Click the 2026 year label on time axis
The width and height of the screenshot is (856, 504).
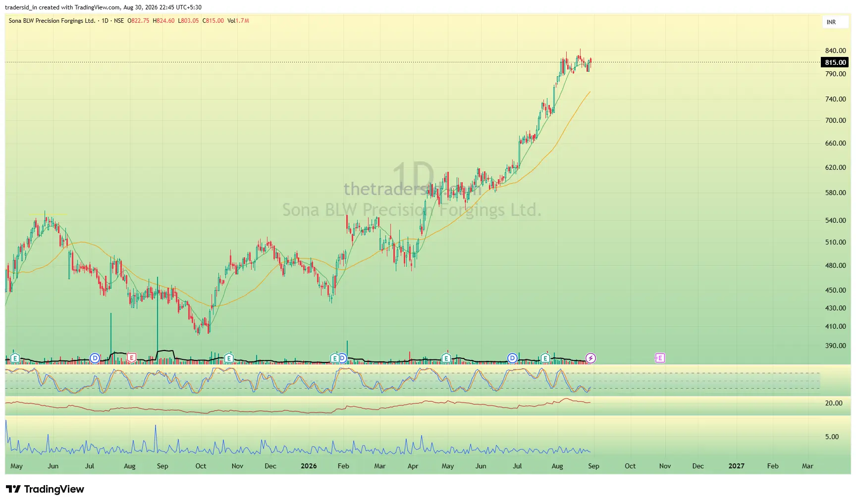309,466
